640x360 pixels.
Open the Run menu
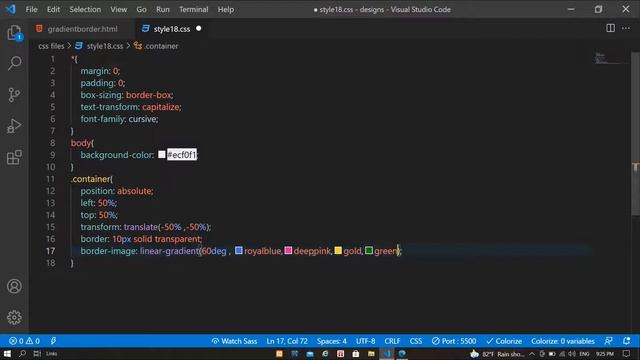pos(162,9)
